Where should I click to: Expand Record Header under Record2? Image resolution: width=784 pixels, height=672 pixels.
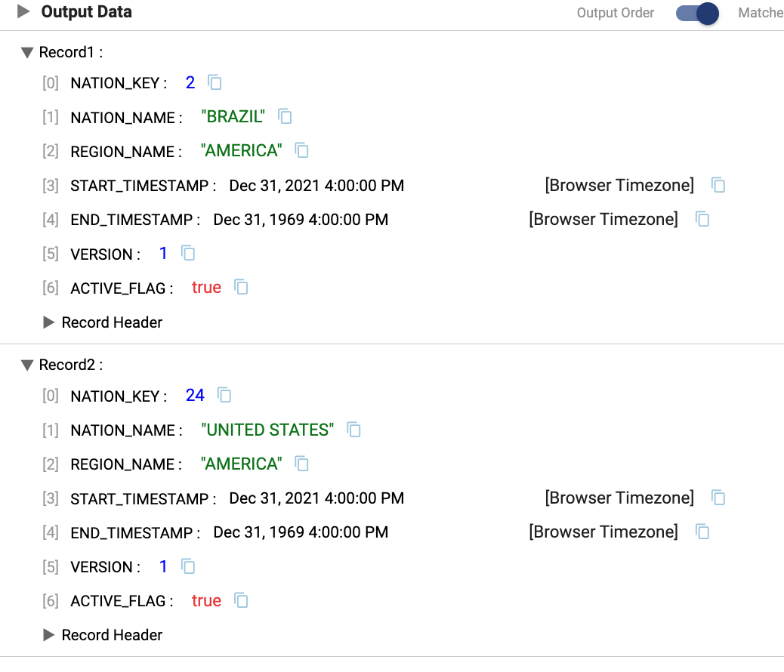(x=49, y=635)
